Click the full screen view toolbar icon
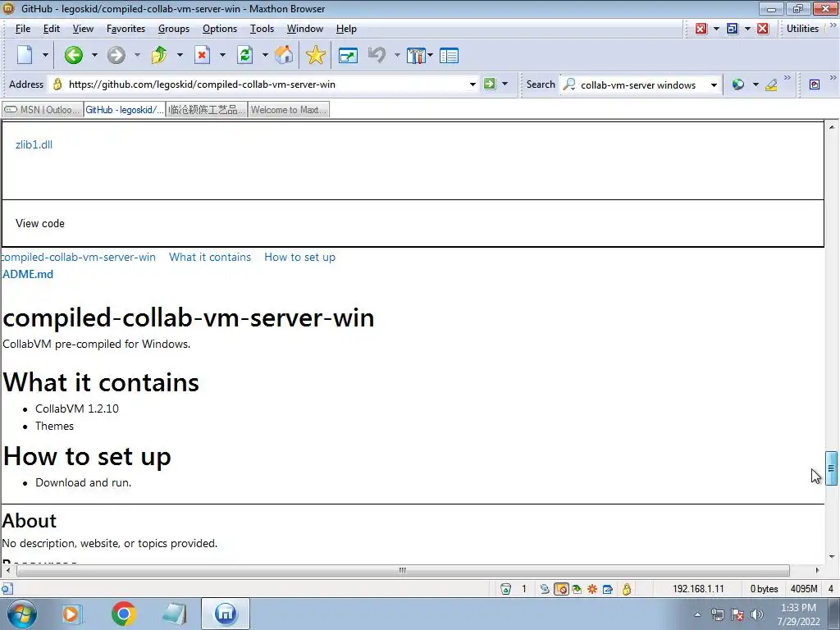Viewport: 840px width, 630px height. pyautogui.click(x=348, y=55)
